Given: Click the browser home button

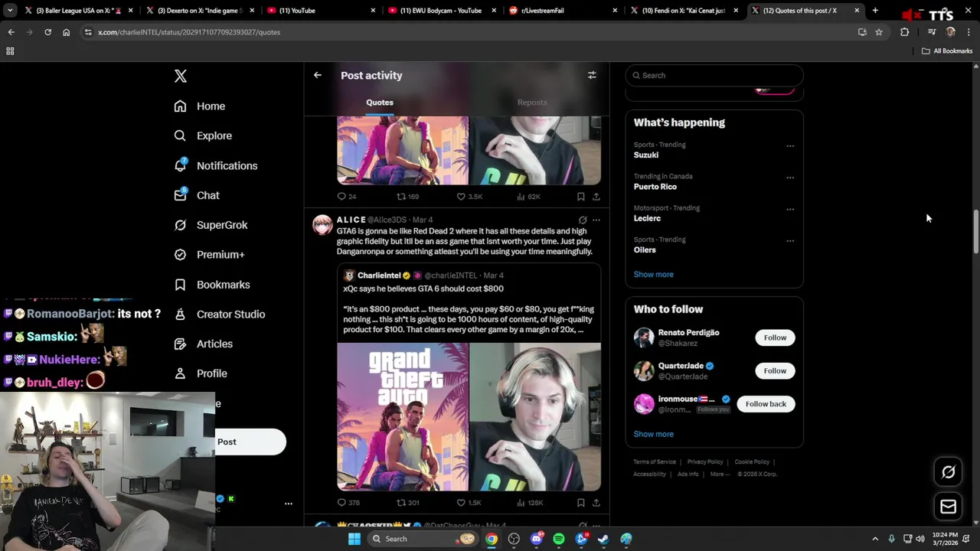Looking at the screenshot, I should pos(66,32).
